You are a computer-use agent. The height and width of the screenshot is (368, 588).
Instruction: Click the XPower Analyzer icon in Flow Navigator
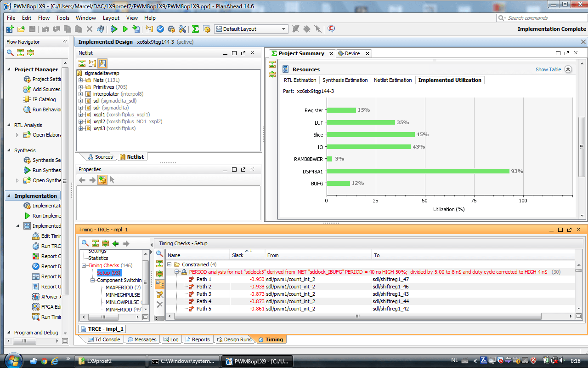click(x=36, y=297)
